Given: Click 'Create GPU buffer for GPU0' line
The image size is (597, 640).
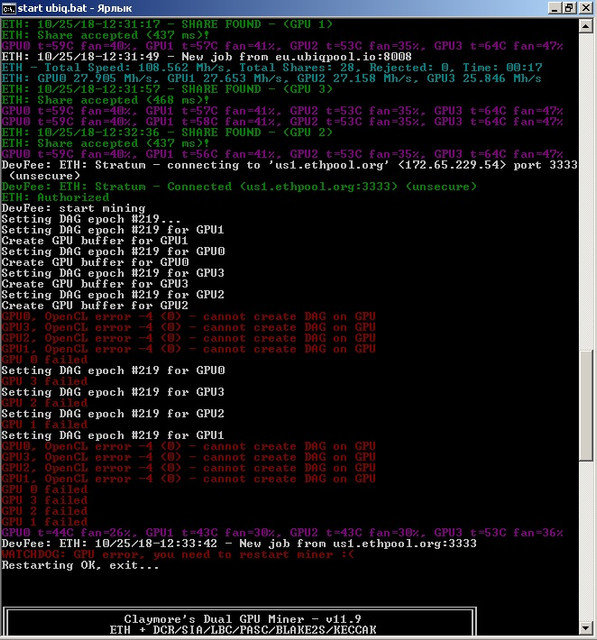Looking at the screenshot, I should (95, 262).
